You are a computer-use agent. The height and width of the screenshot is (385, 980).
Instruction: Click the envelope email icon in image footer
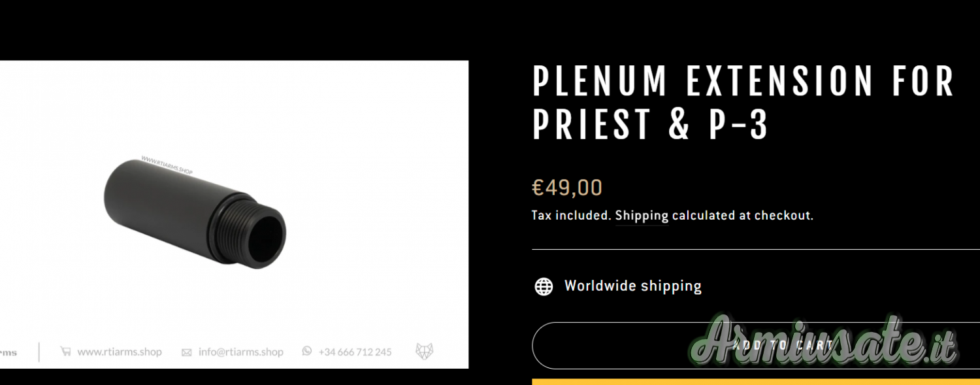pyautogui.click(x=186, y=352)
